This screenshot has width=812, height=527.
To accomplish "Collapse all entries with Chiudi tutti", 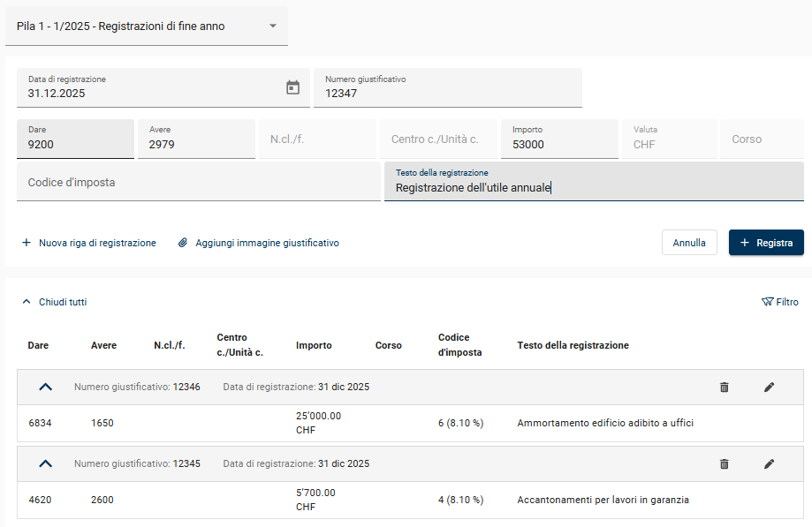I will [x=54, y=302].
